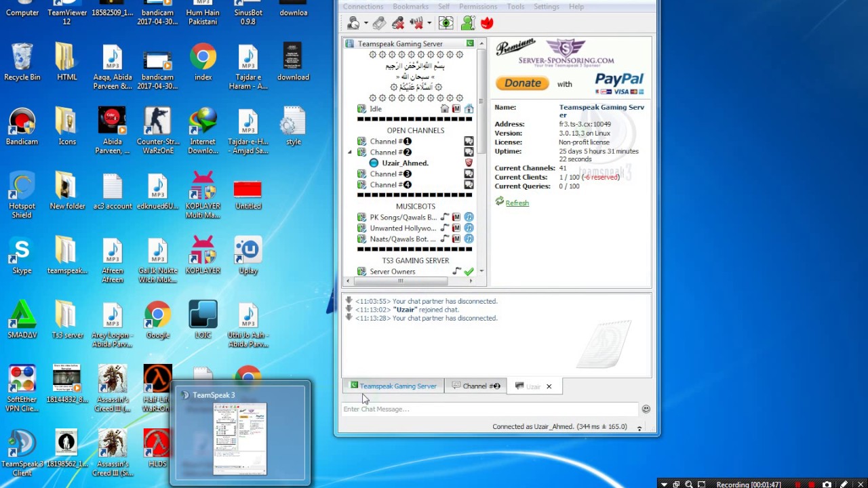Open the dropdown arrow next to mute speakers
The width and height of the screenshot is (868, 488).
click(429, 23)
